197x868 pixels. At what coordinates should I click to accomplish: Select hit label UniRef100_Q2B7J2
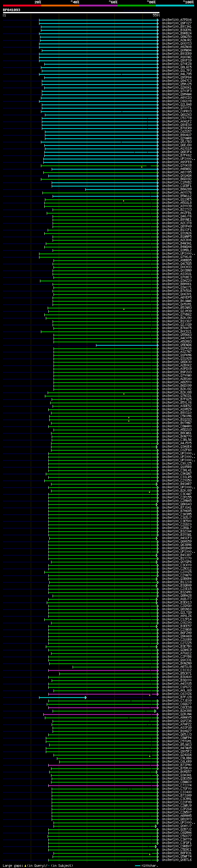pyautogui.click(x=176, y=829)
